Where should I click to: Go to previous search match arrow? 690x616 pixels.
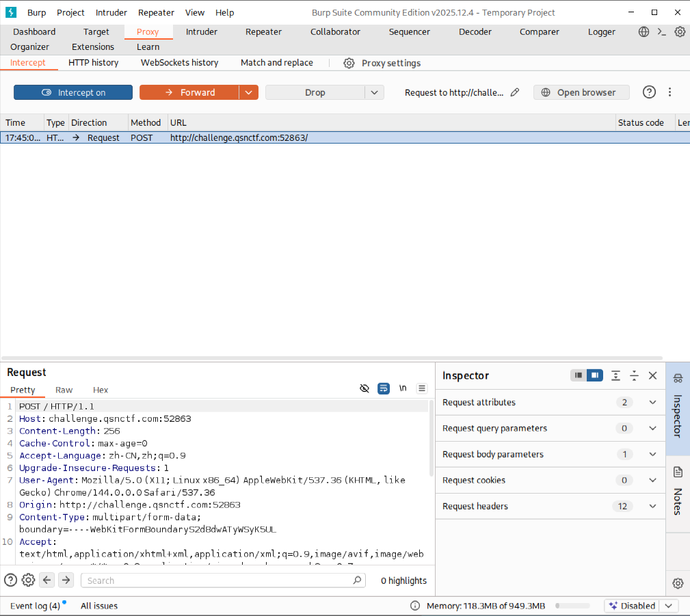[x=47, y=580]
